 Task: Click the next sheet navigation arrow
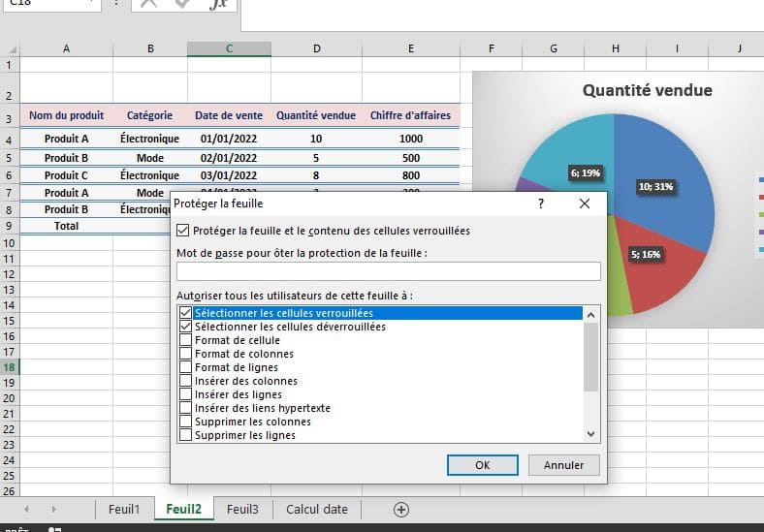click(53, 509)
